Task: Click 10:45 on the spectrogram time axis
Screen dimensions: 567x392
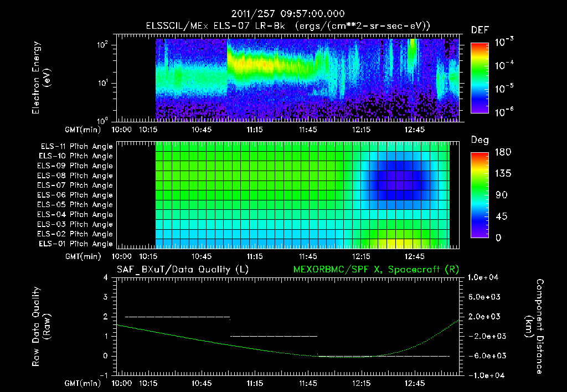Action: [x=202, y=130]
